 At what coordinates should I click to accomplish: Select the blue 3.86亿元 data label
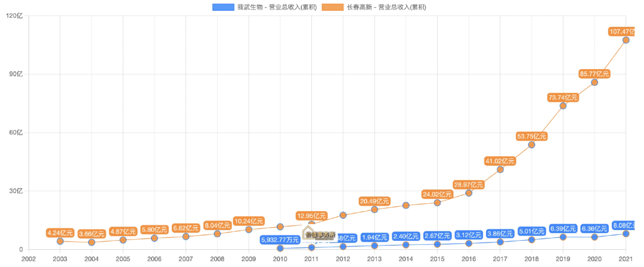[x=500, y=234]
